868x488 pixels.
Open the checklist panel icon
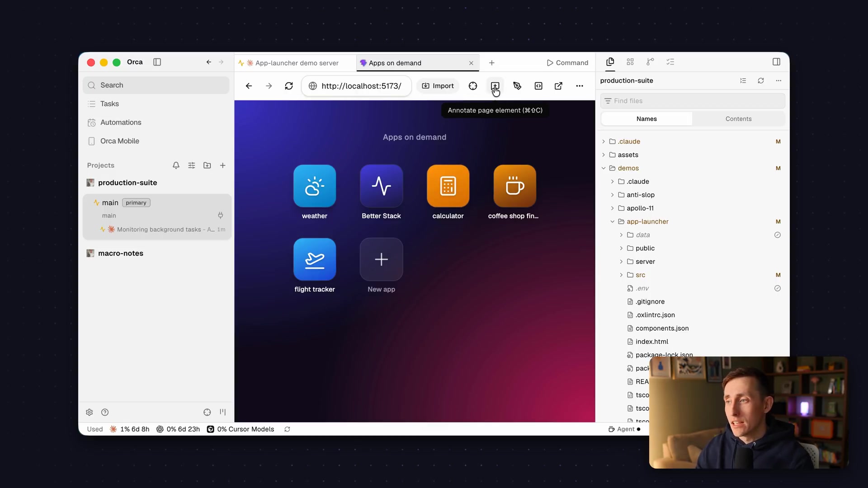670,62
